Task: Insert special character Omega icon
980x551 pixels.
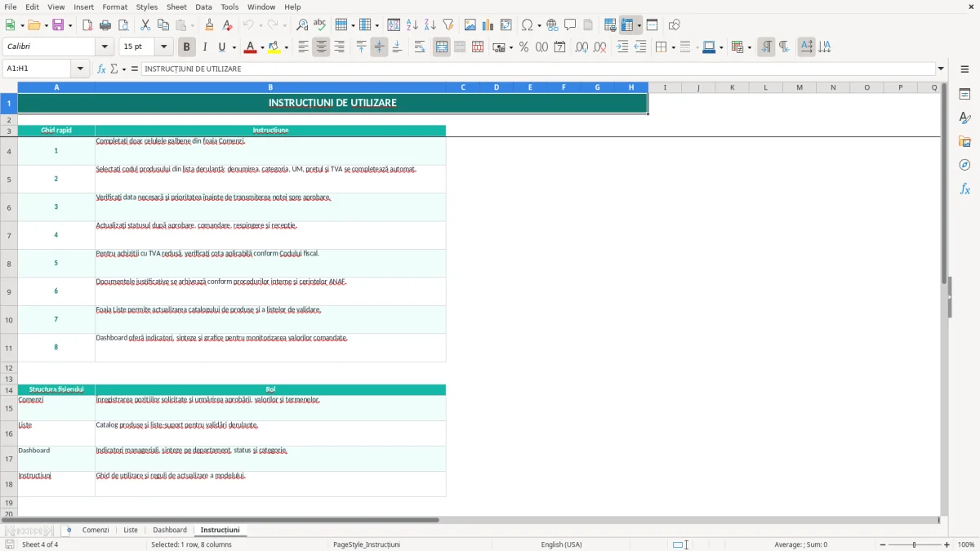Action: (x=528, y=24)
